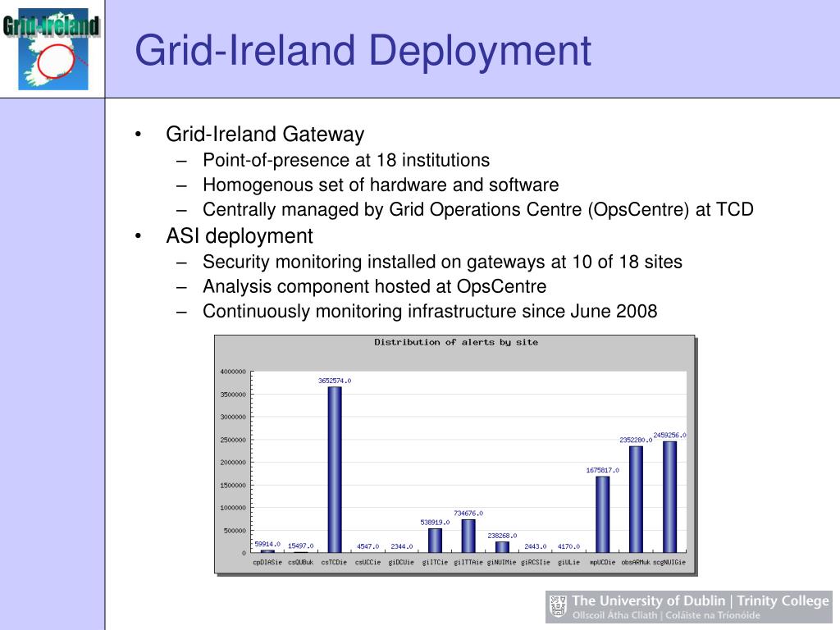Click 'Analysis component hosted at OpsCentre'
840x630 pixels.
tap(374, 286)
